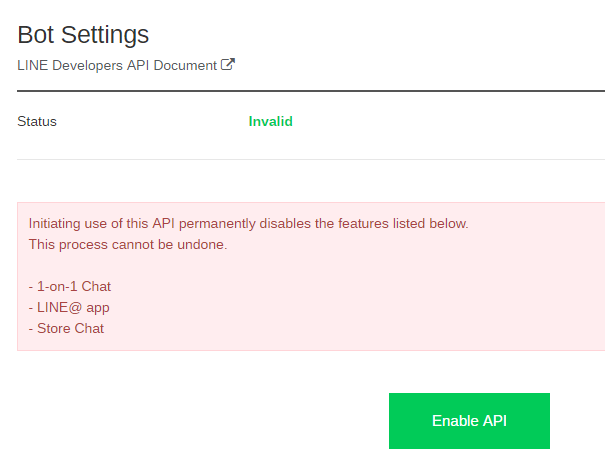Select the 'Store Chat' list entry
The width and height of the screenshot is (605, 472).
(x=66, y=328)
